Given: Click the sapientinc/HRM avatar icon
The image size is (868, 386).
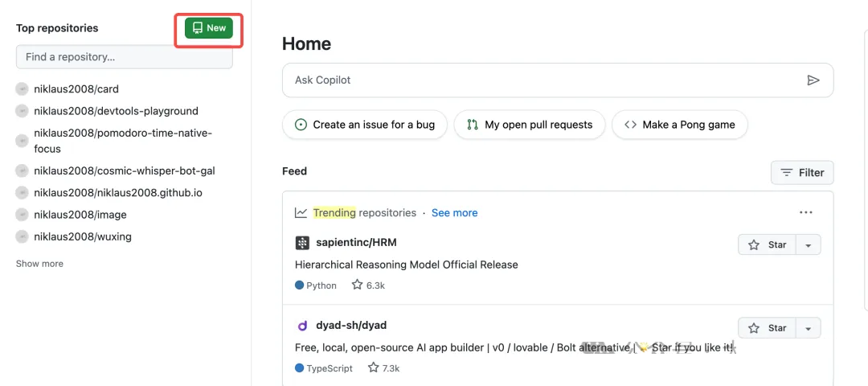Looking at the screenshot, I should [x=302, y=243].
